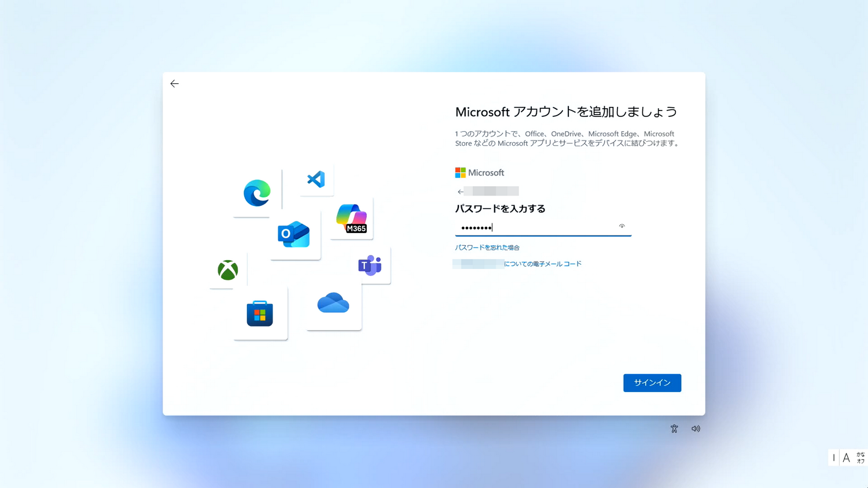Screen dimensions: 868x488
Task: Open the volume control icon
Action: tap(696, 429)
